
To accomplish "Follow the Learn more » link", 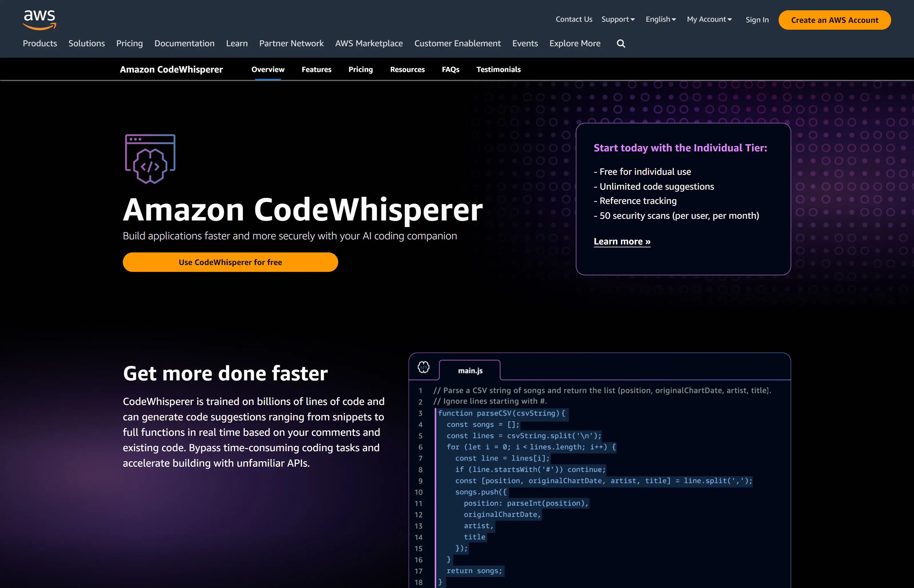I will [x=622, y=242].
